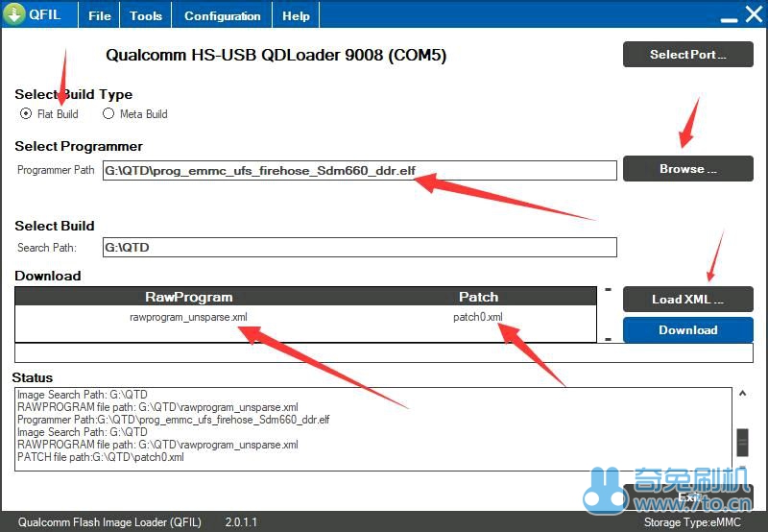Image resolution: width=768 pixels, height=532 pixels.
Task: Click the Search Path input field
Action: point(359,248)
